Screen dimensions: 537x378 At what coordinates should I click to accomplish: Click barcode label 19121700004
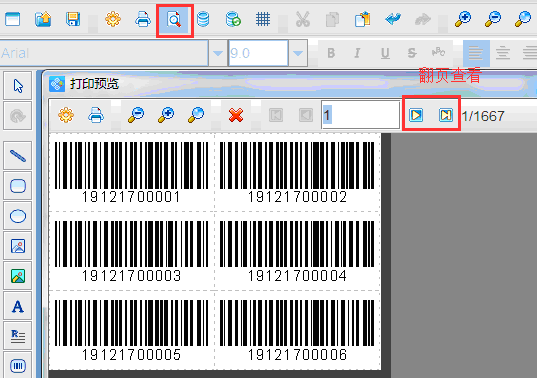[x=297, y=252]
